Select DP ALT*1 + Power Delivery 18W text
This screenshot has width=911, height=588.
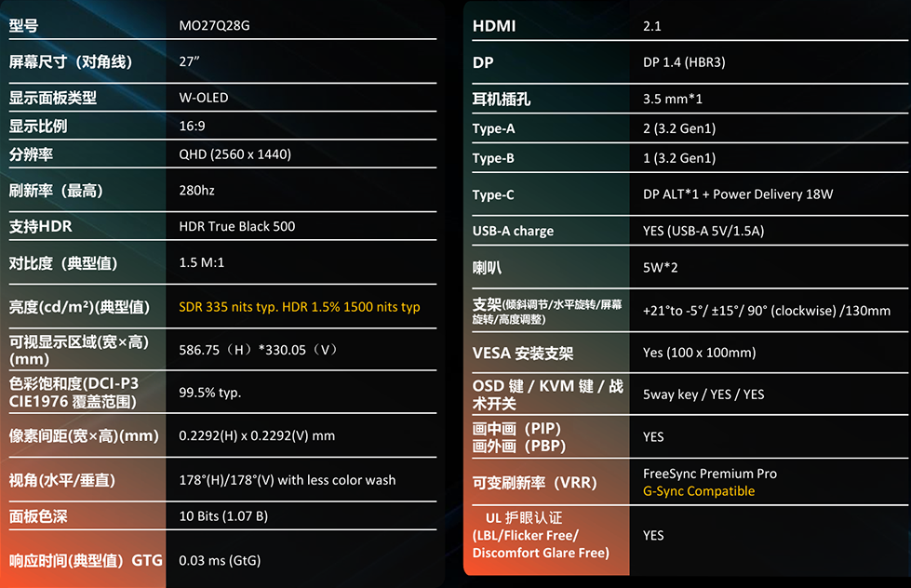(738, 194)
